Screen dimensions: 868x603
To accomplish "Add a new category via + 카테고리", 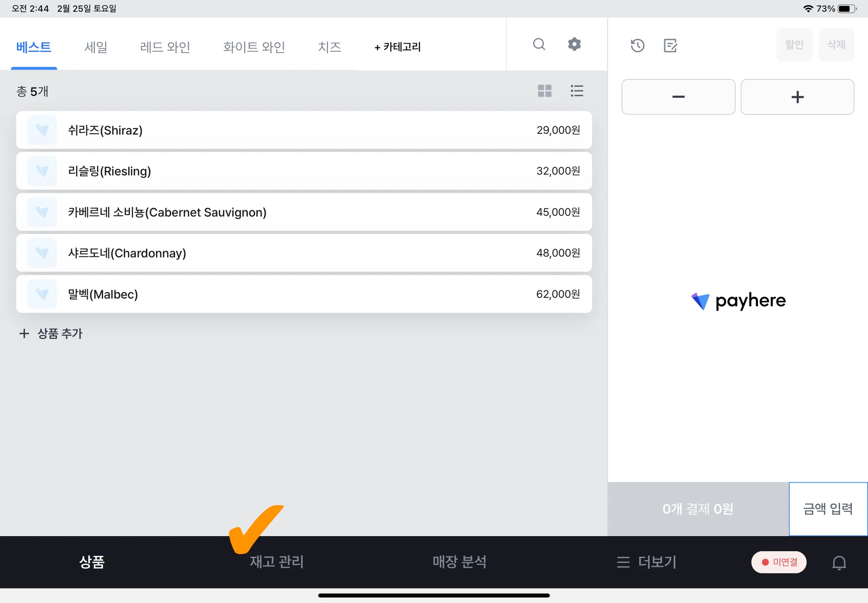I will click(397, 47).
